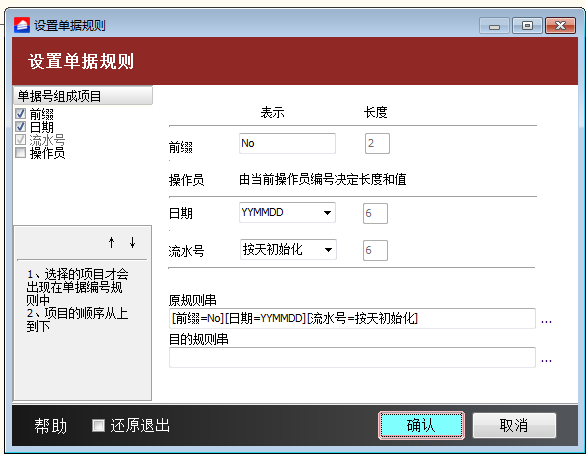586x454 pixels.
Task: Open 帮助 link in bottom bar
Action: click(50, 426)
